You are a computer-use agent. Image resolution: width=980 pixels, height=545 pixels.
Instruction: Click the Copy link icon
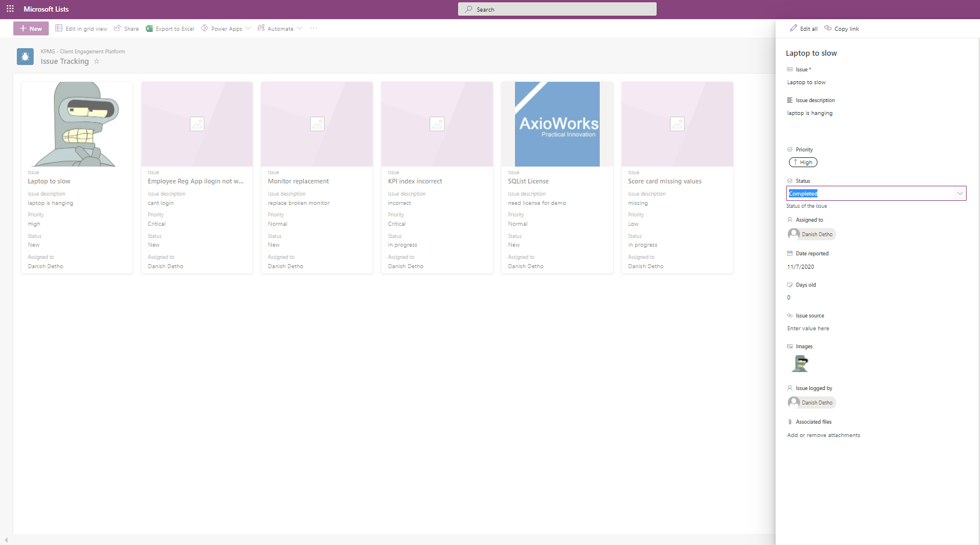click(828, 28)
